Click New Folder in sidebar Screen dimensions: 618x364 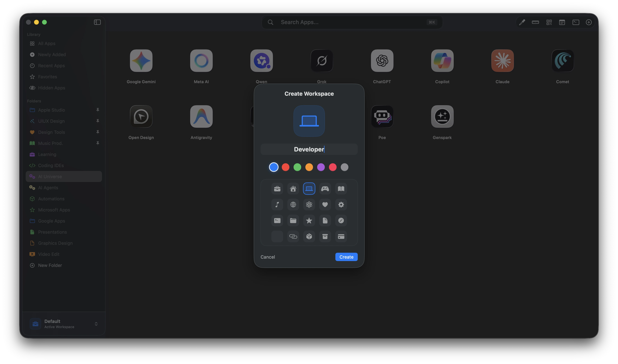coord(64,265)
